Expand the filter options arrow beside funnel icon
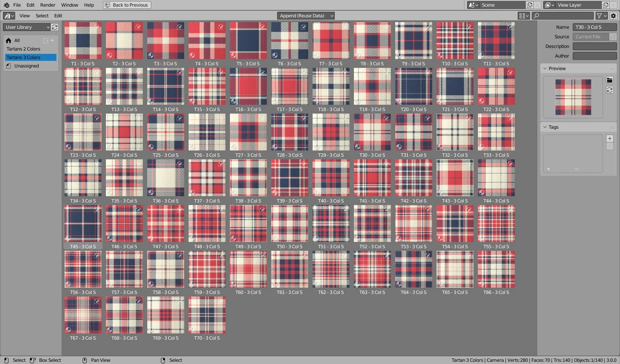The height and width of the screenshot is (364, 620). (604, 15)
